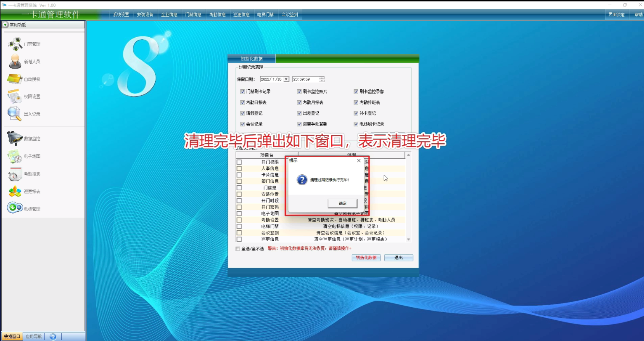Open the 权限设置 icon
644x341 pixels.
click(15, 96)
